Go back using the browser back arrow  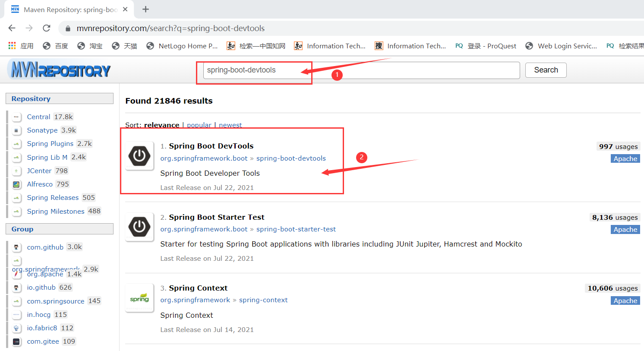point(12,28)
